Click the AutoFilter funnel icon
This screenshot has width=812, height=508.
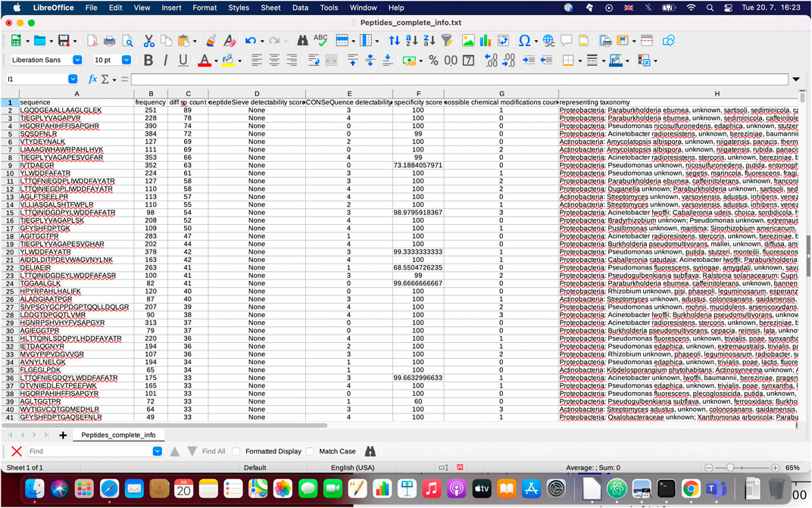[x=447, y=41]
